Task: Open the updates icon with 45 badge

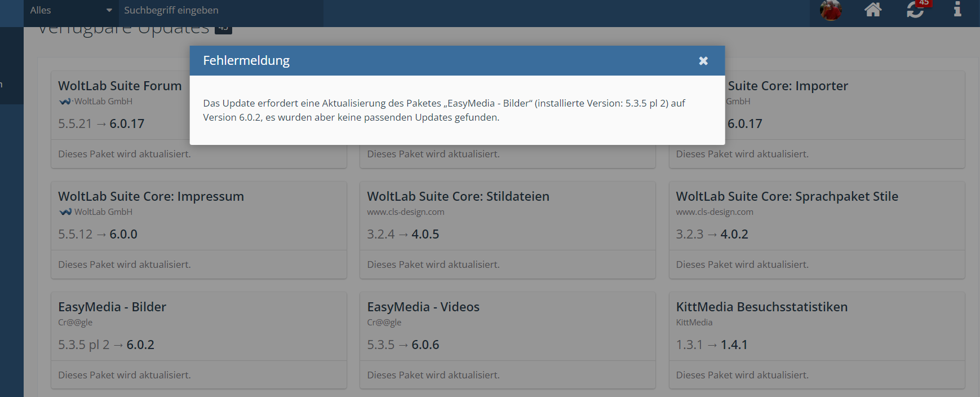Action: click(x=915, y=10)
